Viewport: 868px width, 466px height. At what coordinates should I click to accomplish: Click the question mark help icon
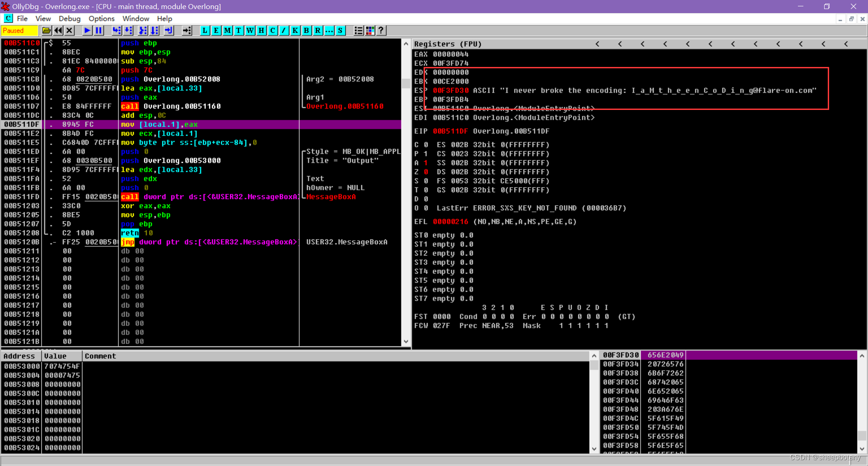click(x=381, y=30)
